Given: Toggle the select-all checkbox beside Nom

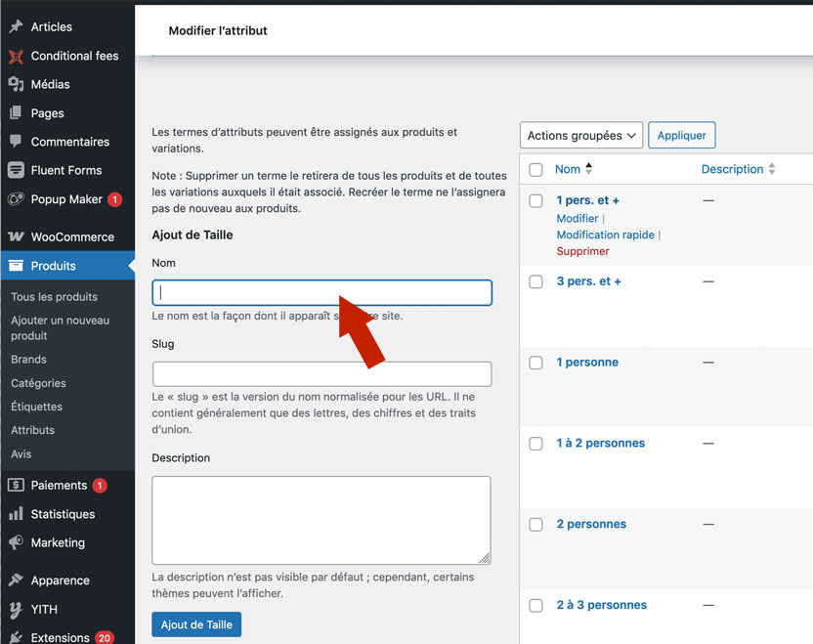Looking at the screenshot, I should pyautogui.click(x=535, y=170).
